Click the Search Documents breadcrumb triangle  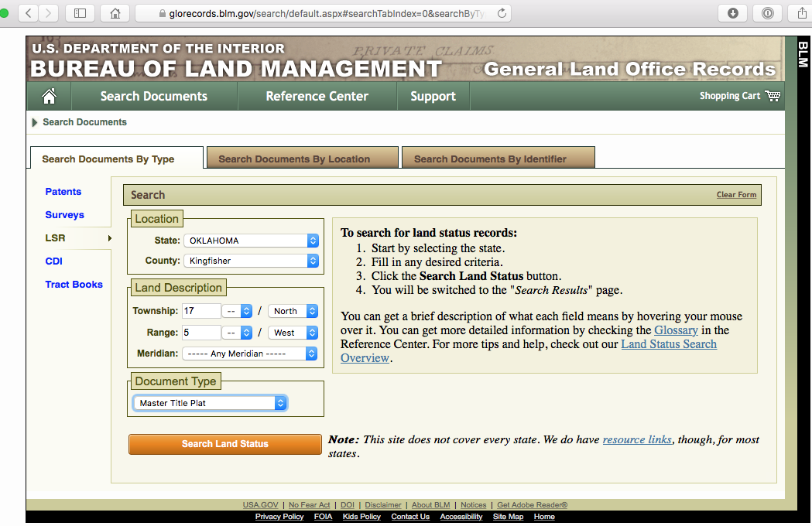point(35,122)
